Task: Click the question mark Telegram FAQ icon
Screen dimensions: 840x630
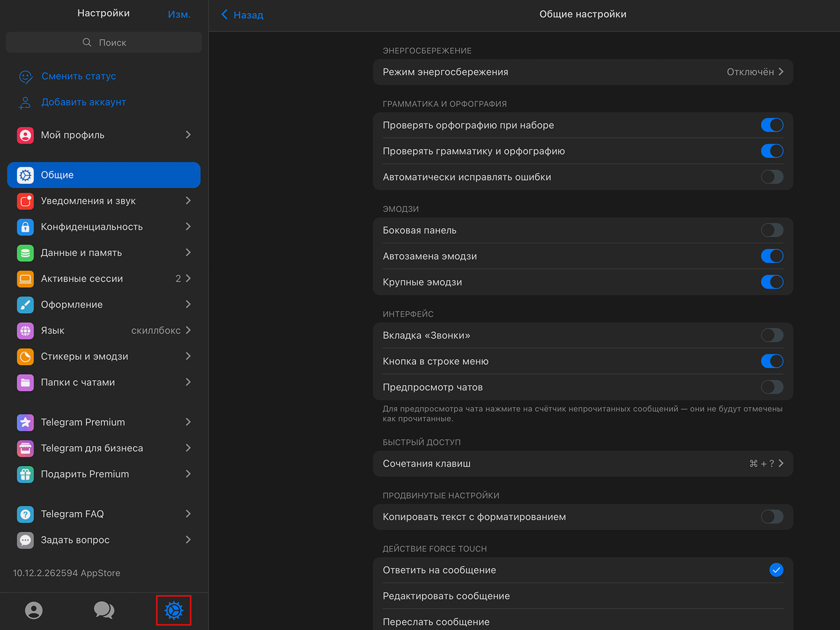Action: (x=25, y=514)
